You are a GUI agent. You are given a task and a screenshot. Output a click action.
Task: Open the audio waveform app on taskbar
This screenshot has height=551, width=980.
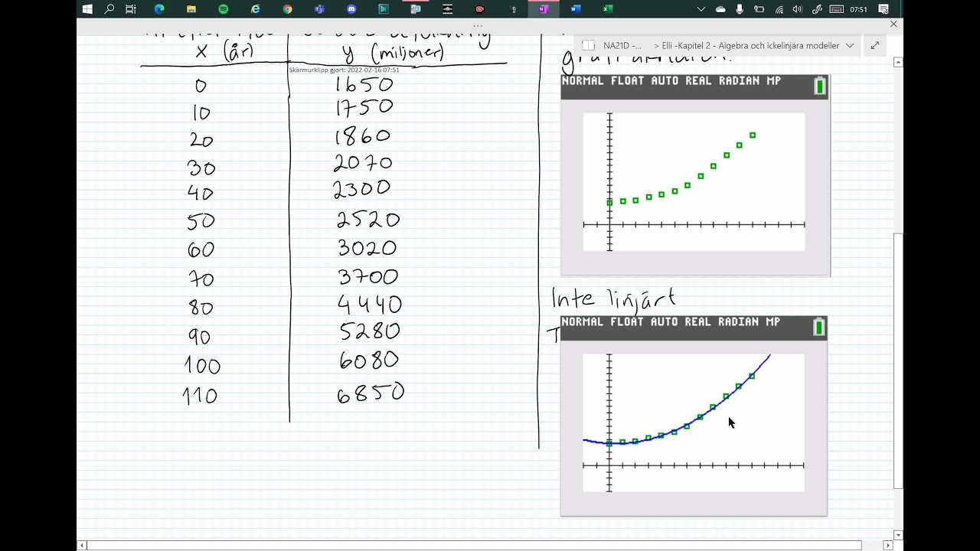(x=448, y=9)
